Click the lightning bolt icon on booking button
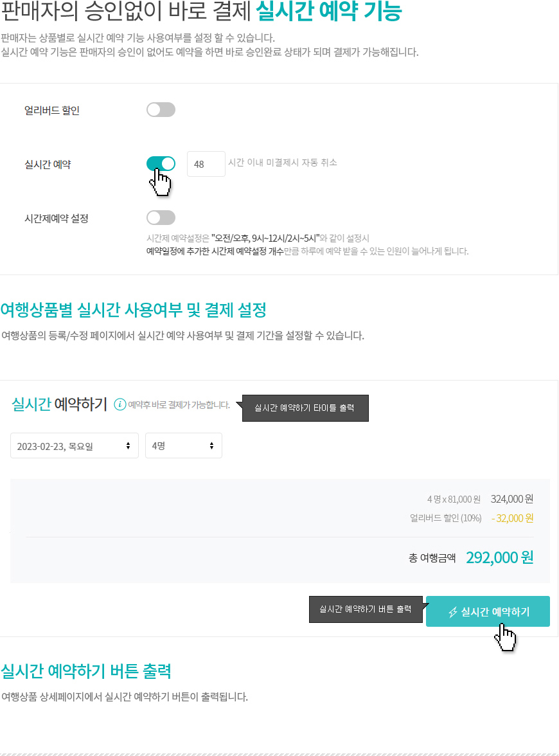 (x=453, y=612)
